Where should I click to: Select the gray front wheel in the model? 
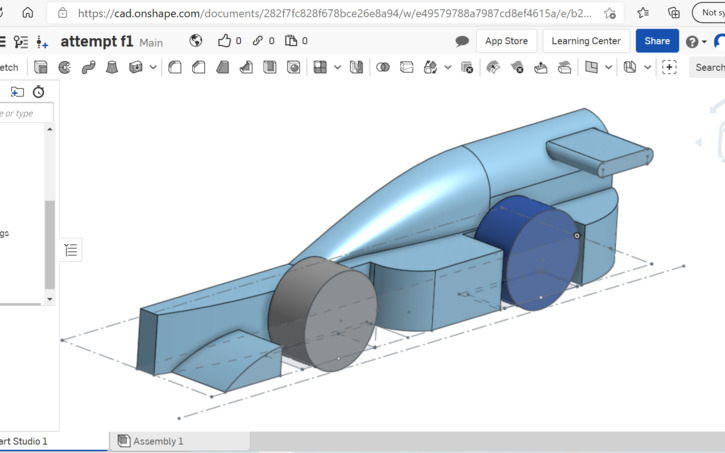pyautogui.click(x=324, y=314)
